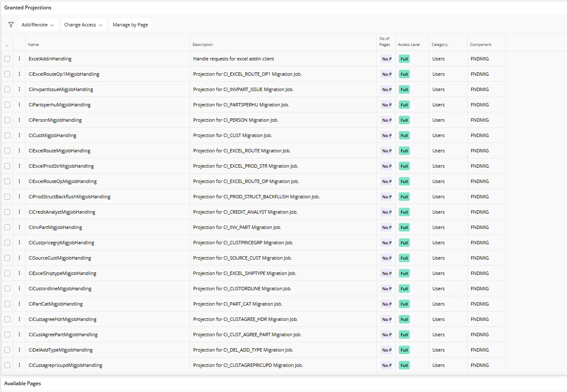Screen dimensions: 567x392
Task: Open row actions for CiCustMigjobHandling
Action: pos(19,135)
